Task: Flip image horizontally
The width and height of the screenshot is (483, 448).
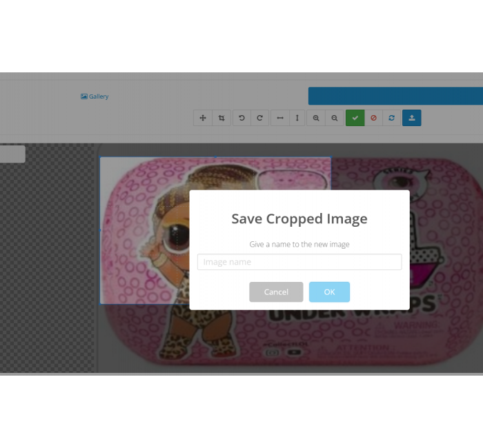Action: (x=280, y=118)
